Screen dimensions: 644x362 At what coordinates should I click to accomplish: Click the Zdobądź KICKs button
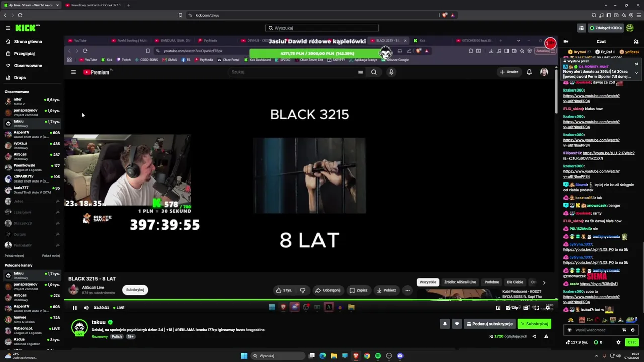pos(606,28)
